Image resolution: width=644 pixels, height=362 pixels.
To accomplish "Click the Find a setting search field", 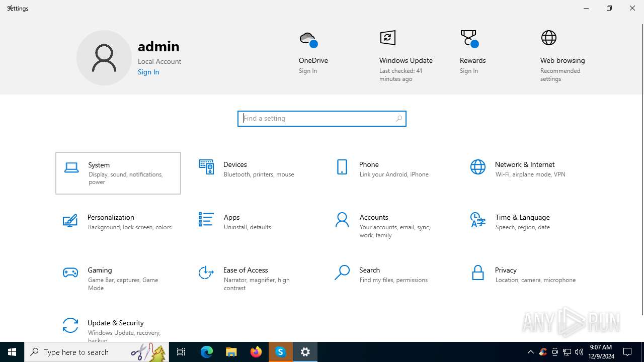I will [322, 119].
